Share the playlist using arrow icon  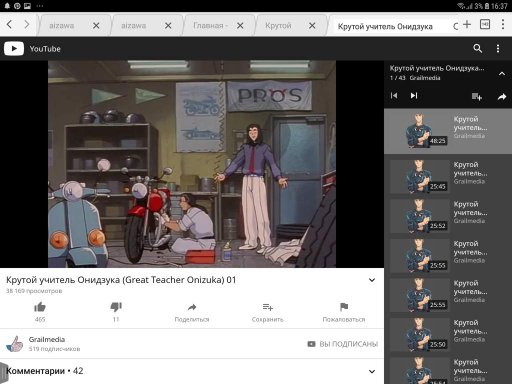point(502,97)
